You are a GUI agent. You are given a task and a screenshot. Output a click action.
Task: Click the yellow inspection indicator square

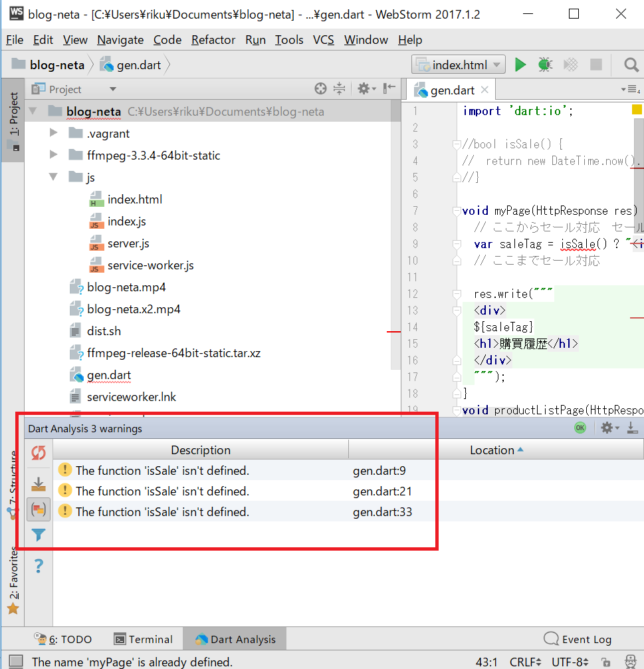click(637, 110)
